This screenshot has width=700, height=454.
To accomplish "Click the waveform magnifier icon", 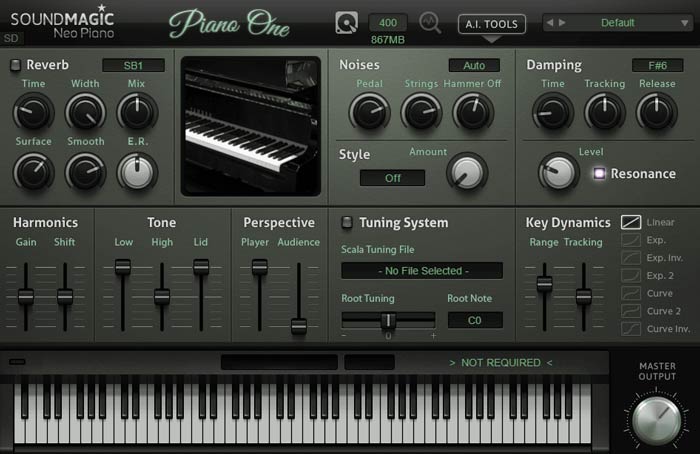I will click(x=431, y=23).
